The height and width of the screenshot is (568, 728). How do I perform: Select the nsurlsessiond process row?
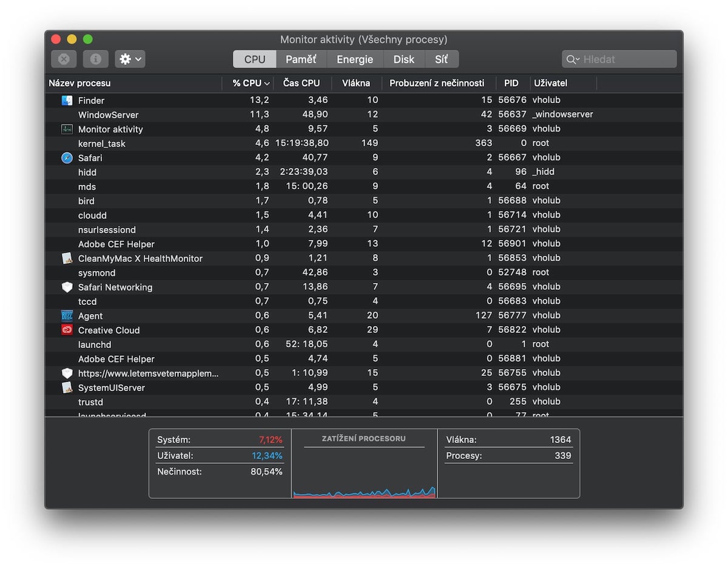(x=364, y=230)
